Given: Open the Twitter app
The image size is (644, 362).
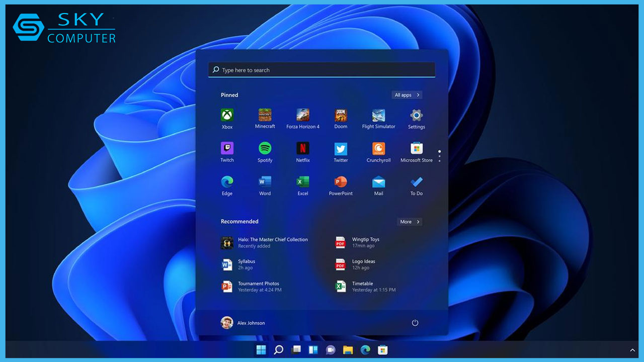Looking at the screenshot, I should point(341,152).
